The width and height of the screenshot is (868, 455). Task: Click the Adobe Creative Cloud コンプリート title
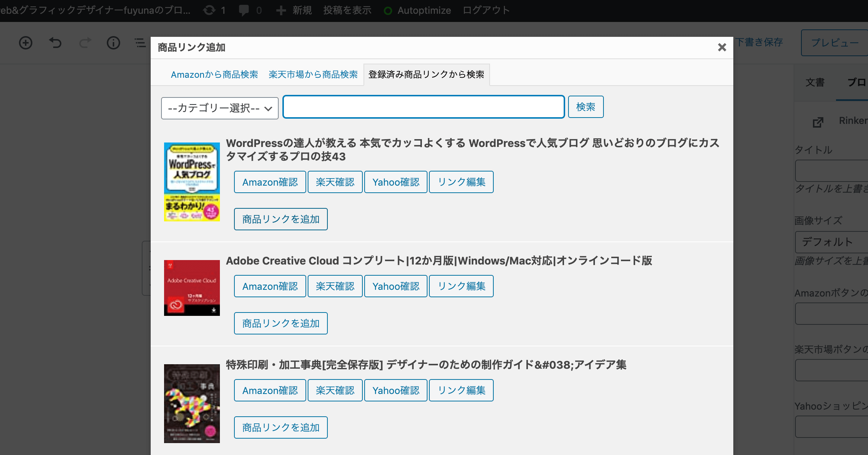(x=439, y=260)
